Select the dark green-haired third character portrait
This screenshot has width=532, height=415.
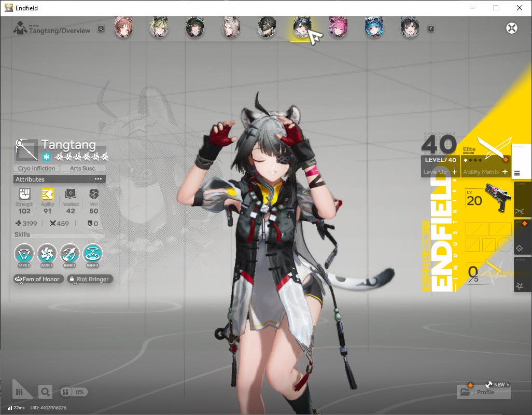click(195, 27)
